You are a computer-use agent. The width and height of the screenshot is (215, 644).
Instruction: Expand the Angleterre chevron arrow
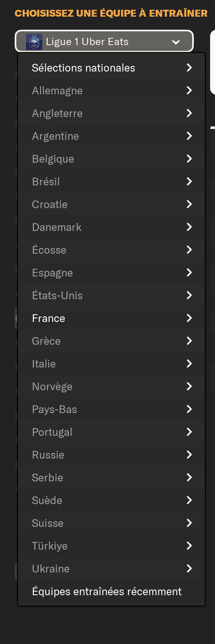(x=189, y=113)
